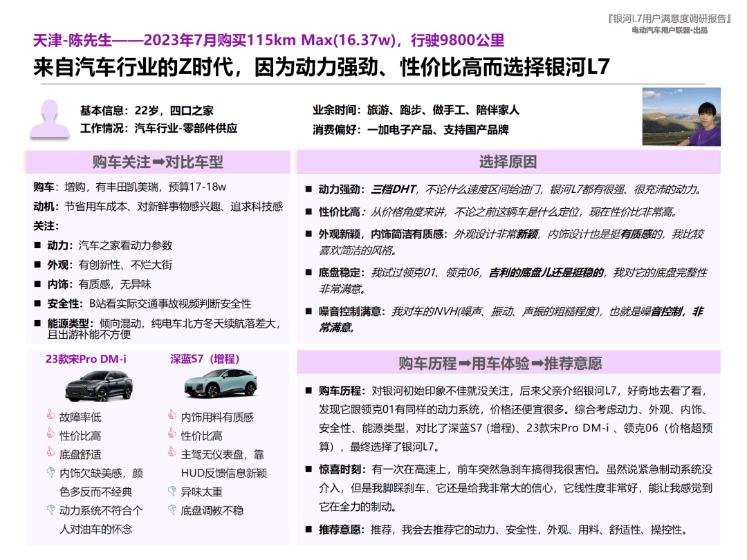Viewport: 747px width, 560px height.
Task: Click the 安全性：B站看实际交通事故视频 bullet
Action: 142,304
